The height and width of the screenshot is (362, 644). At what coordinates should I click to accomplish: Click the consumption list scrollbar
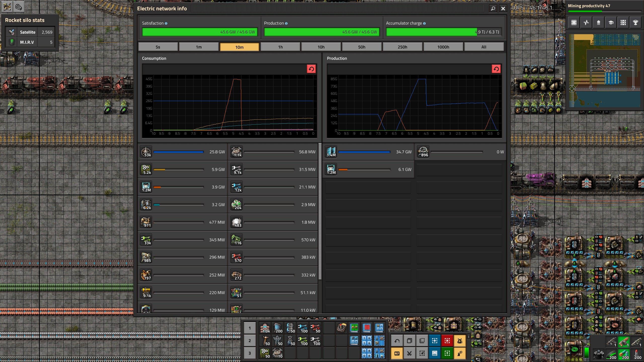pos(320,211)
